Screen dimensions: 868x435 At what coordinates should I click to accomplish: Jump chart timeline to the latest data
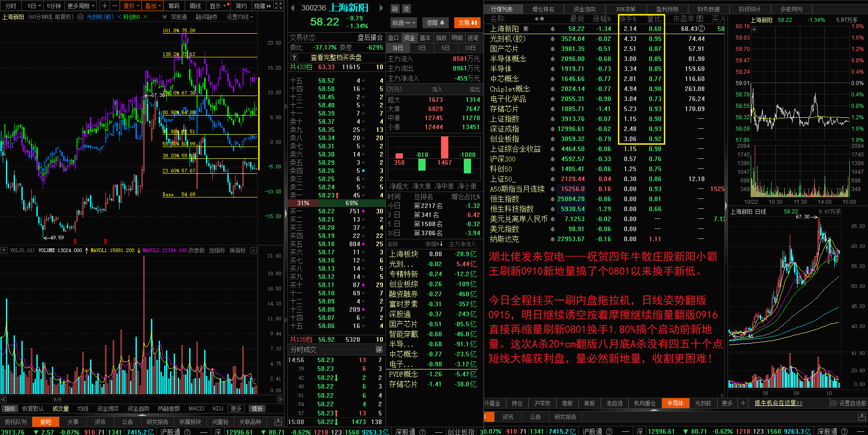pyautogui.click(x=280, y=400)
